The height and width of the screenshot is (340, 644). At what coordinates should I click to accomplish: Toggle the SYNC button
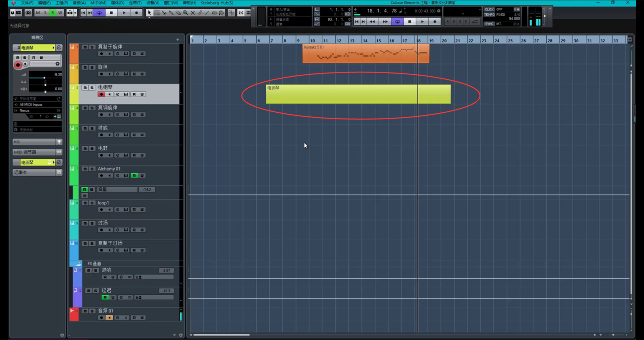click(489, 24)
